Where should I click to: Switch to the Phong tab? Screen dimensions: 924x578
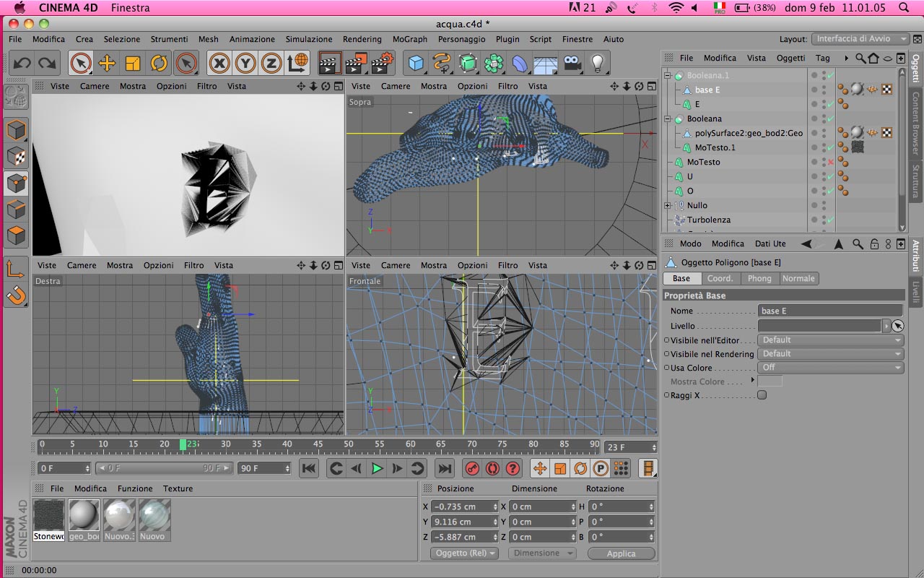pyautogui.click(x=759, y=278)
